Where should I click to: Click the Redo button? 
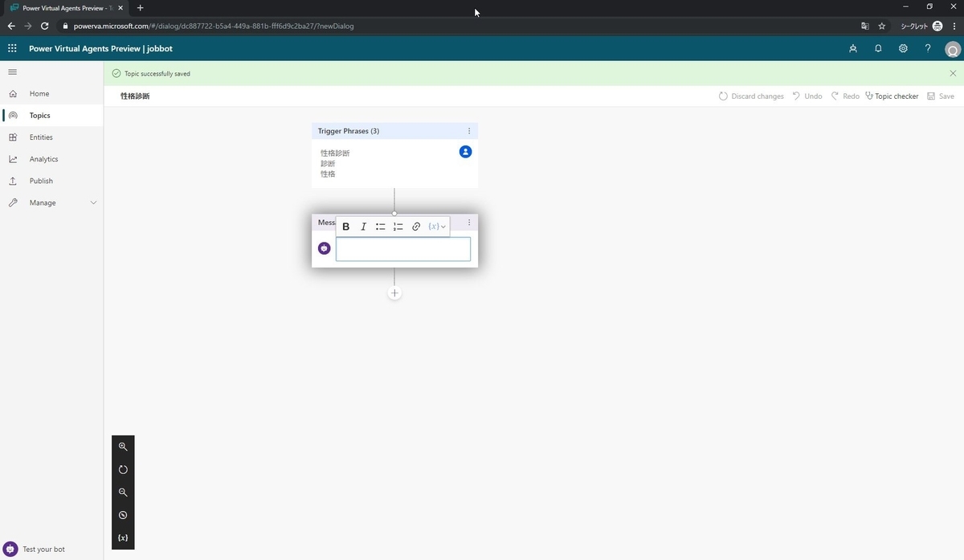tap(845, 96)
